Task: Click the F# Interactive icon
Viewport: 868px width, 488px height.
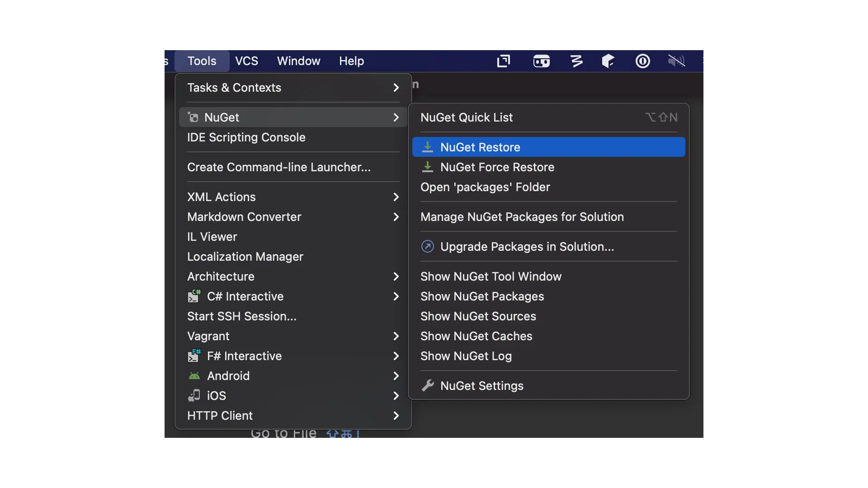Action: [x=194, y=356]
